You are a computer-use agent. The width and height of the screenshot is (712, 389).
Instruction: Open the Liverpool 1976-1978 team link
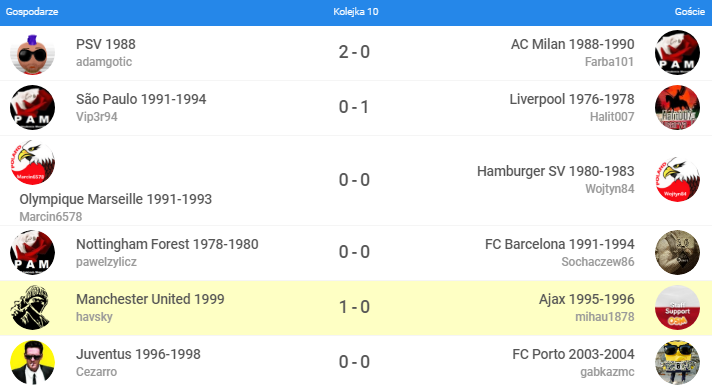572,99
